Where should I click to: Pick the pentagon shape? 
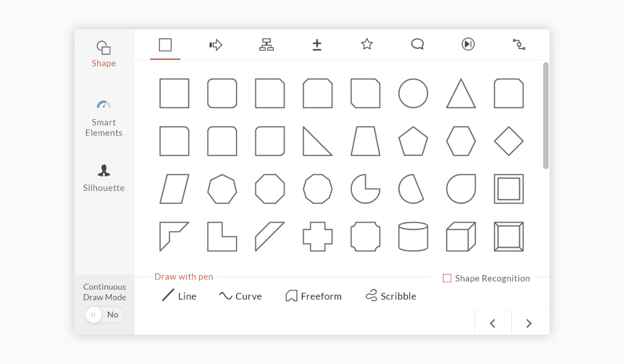click(413, 141)
